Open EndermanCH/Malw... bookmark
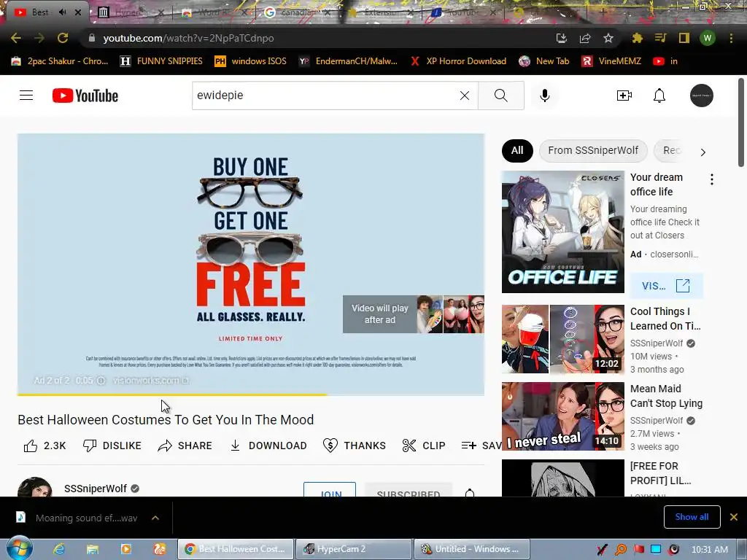Viewport: 747px width, 560px height. pyautogui.click(x=348, y=61)
